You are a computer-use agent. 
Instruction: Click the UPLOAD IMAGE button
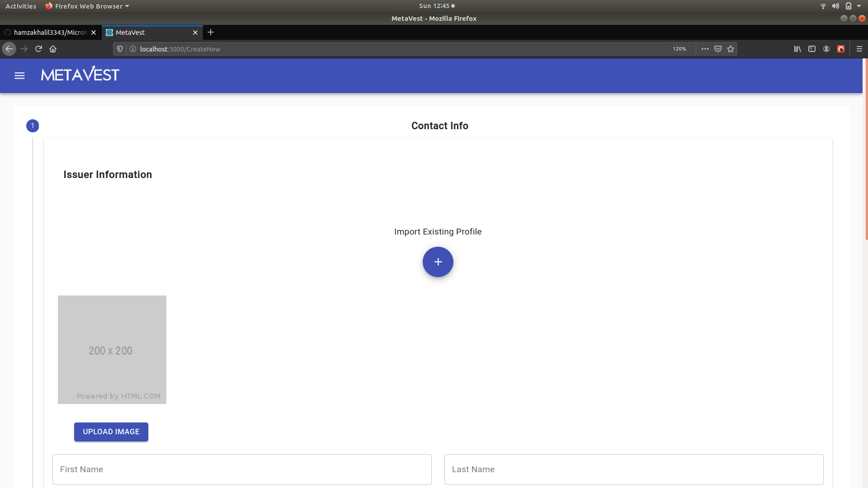pyautogui.click(x=111, y=432)
